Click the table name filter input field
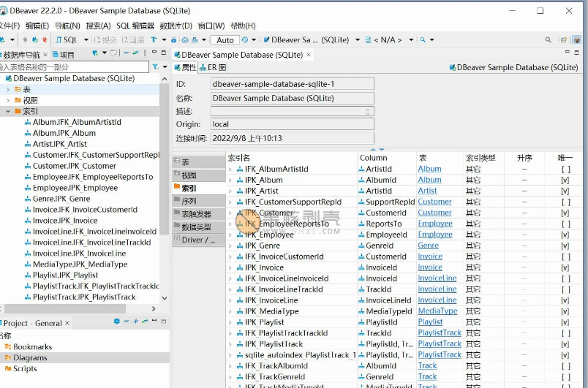588x388 pixels. tap(74, 67)
